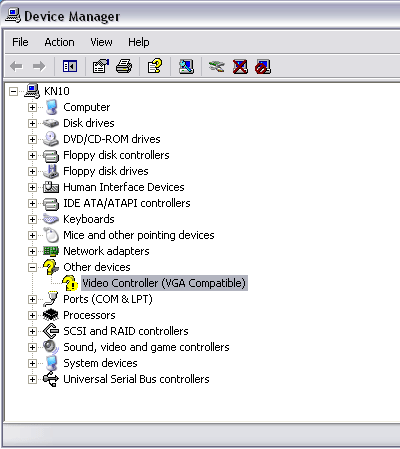Open Properties from the toolbar icon

[101, 66]
